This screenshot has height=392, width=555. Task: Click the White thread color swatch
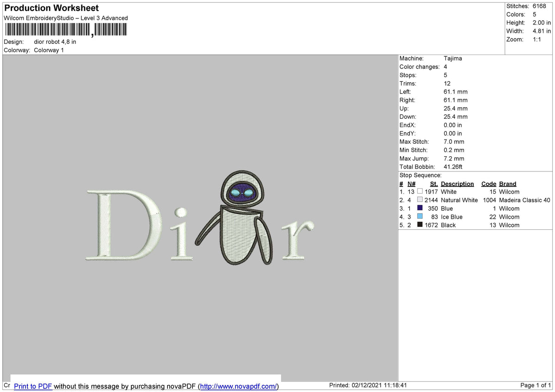coord(420,191)
